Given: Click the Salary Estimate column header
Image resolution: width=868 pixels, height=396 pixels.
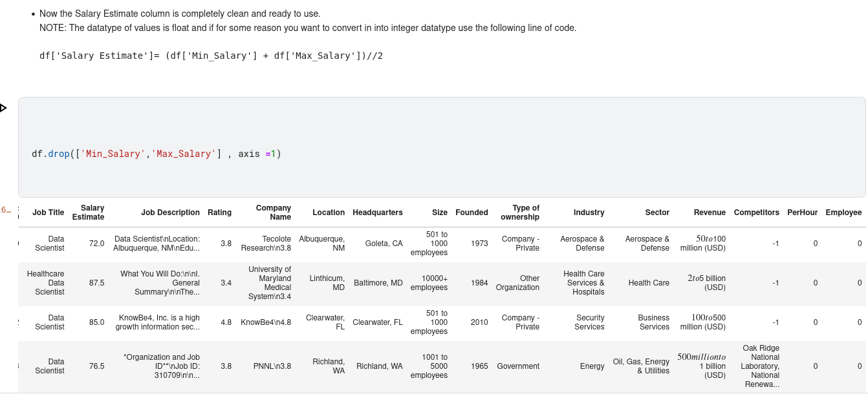Looking at the screenshot, I should pos(89,213).
